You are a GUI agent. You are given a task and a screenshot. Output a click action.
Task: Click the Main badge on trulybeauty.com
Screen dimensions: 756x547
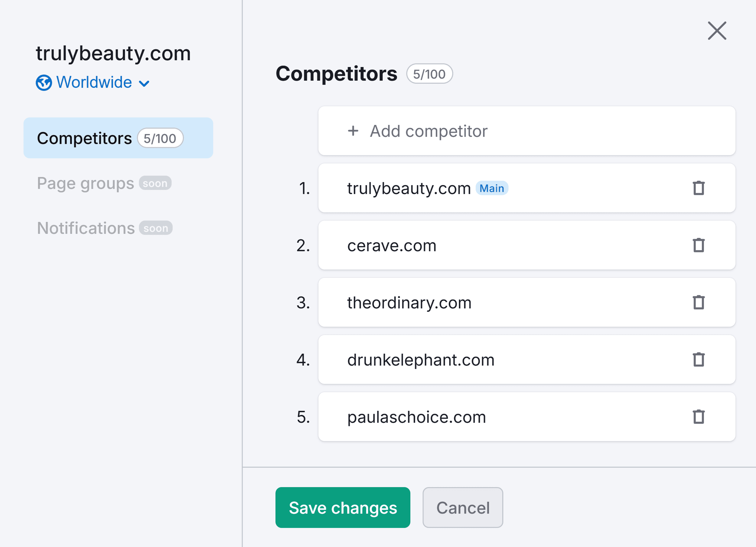(x=492, y=188)
